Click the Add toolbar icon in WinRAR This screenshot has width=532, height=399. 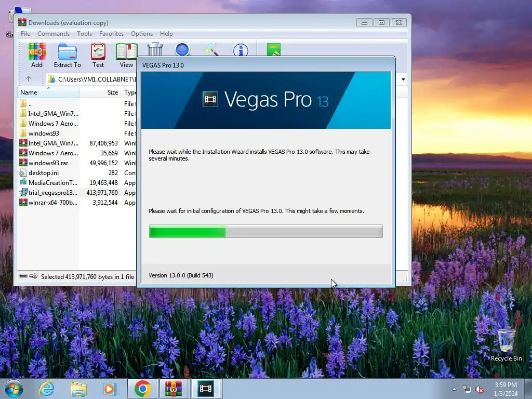(37, 55)
